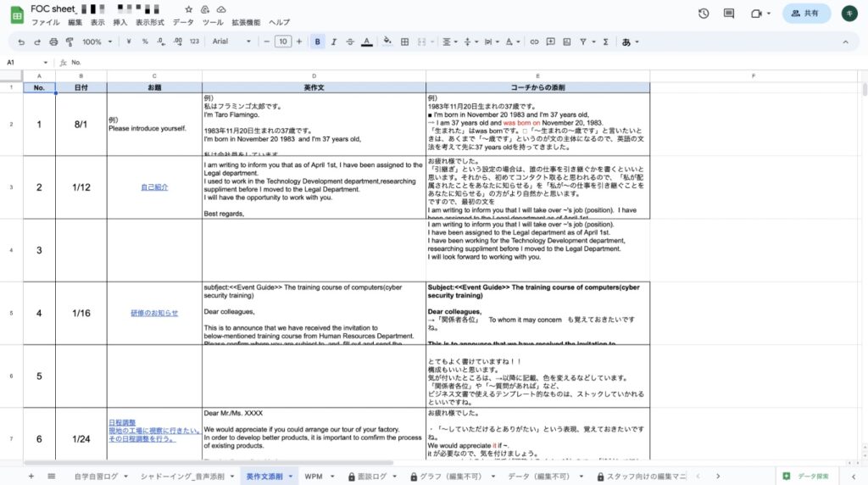Click the name box showing A1
The image size is (868, 485).
pos(26,63)
